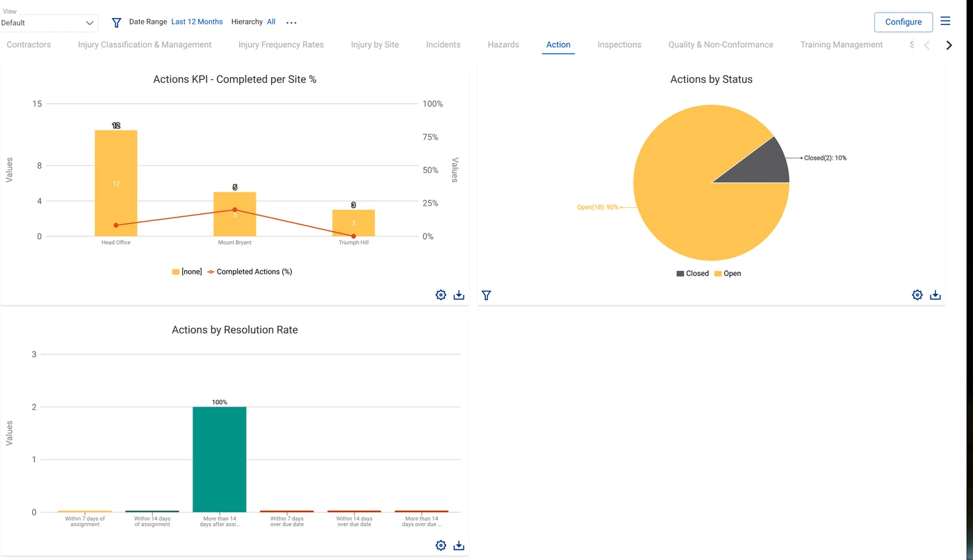Image resolution: width=973 pixels, height=560 pixels.
Task: Open the Training Management tab
Action: pos(841,44)
